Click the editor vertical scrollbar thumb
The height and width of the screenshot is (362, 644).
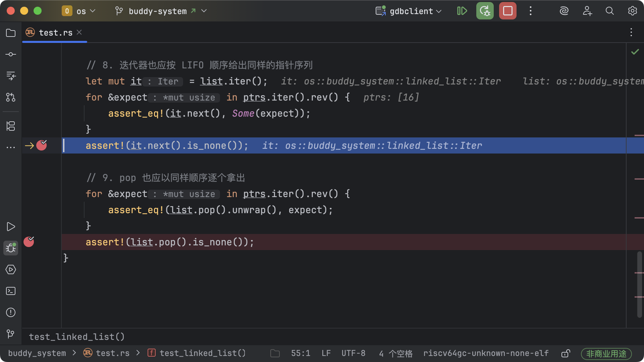coord(639,284)
